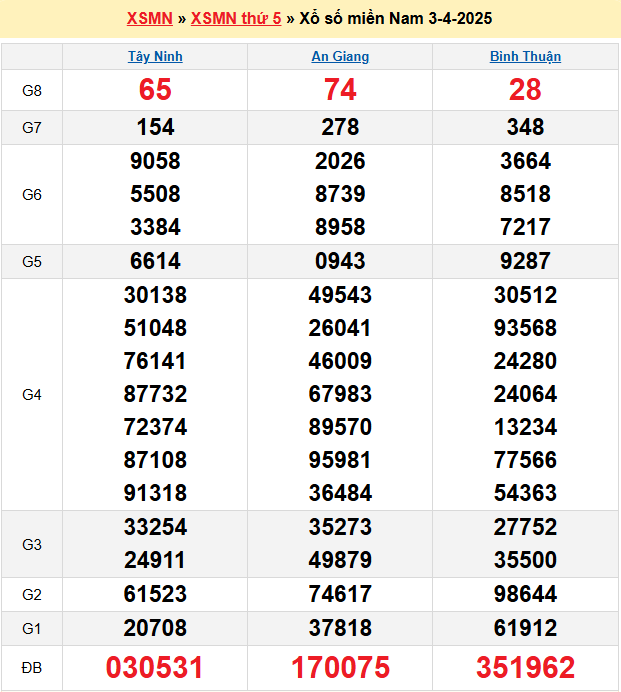Open the XSMN breadcrumb link
The height and width of the screenshot is (692, 621).
pyautogui.click(x=150, y=19)
